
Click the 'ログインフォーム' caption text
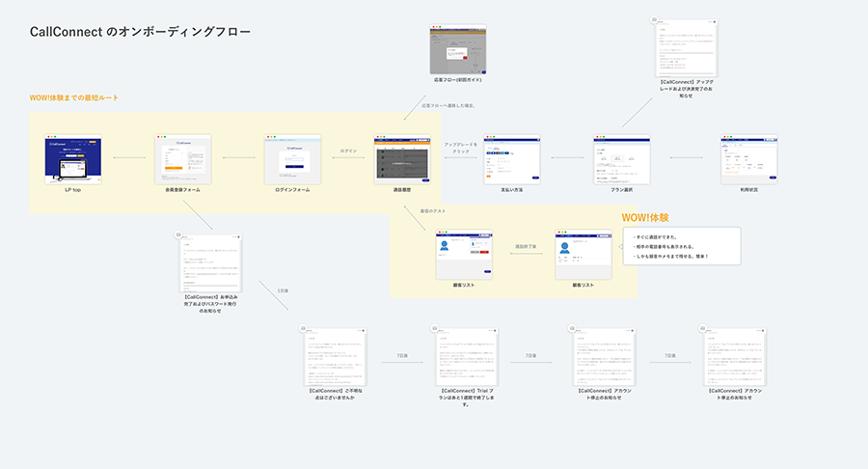pos(292,190)
